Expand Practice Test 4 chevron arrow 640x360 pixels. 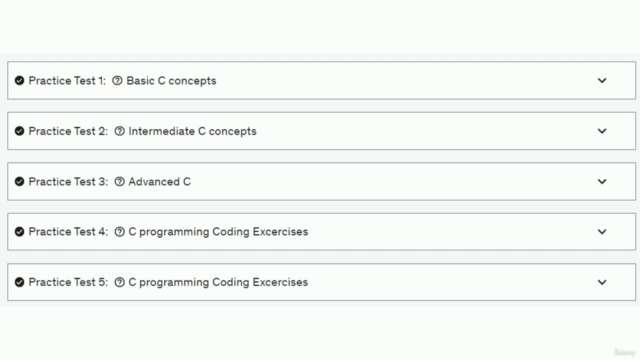tap(602, 232)
